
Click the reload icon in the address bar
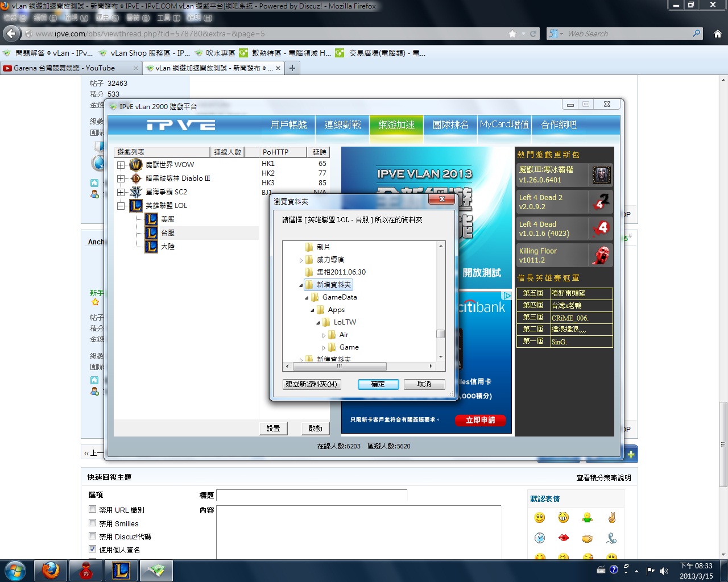pyautogui.click(x=533, y=34)
